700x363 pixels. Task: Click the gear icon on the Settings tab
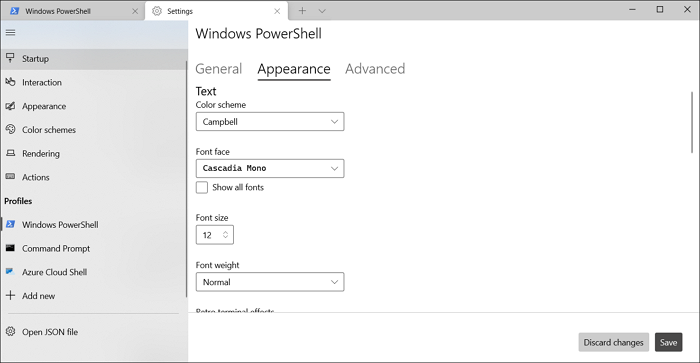point(157,11)
